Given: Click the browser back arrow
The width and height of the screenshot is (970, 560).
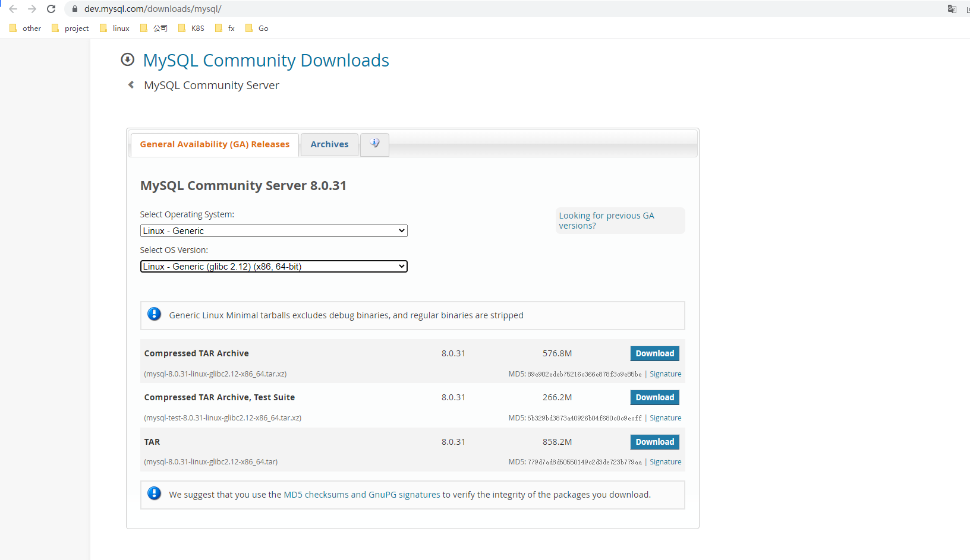Looking at the screenshot, I should point(13,9).
